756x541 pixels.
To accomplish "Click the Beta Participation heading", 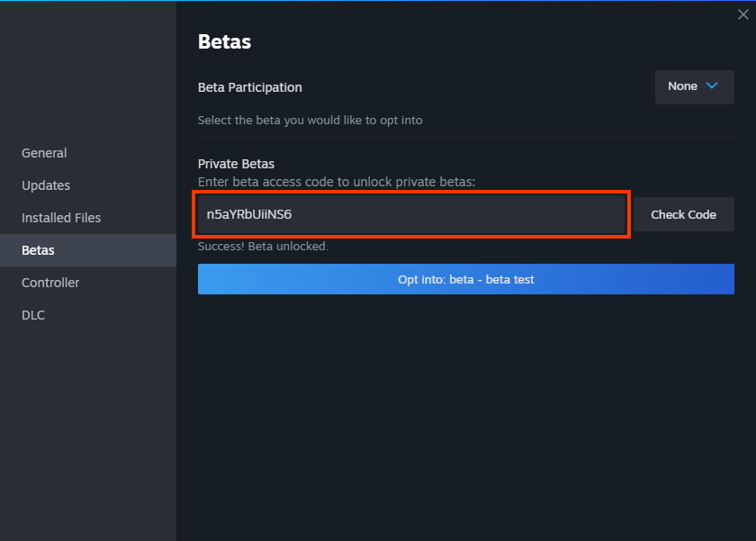I will tap(249, 87).
